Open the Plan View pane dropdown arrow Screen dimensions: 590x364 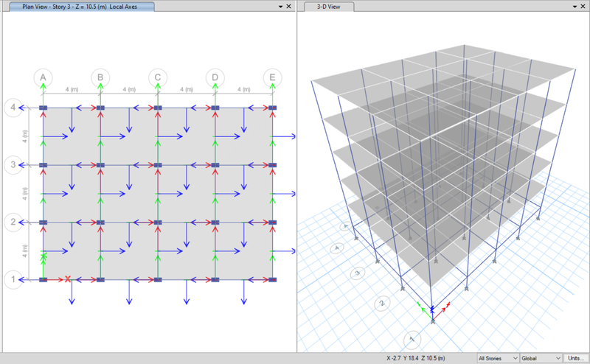pyautogui.click(x=280, y=7)
